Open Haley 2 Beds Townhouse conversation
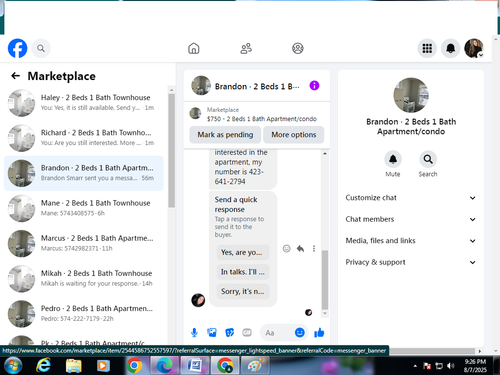The width and height of the screenshot is (500, 375). pos(83,103)
